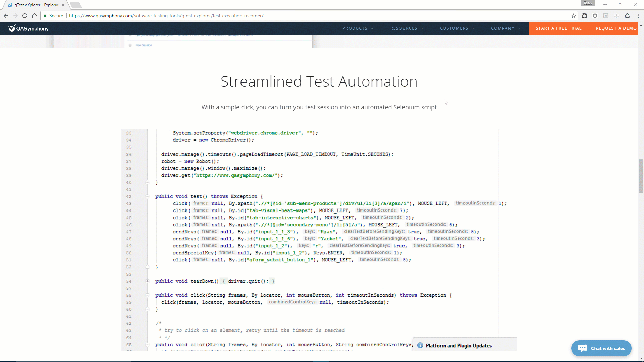Open the Chat with sales widget
Viewport: 644px width, 362px height.
pos(601,348)
